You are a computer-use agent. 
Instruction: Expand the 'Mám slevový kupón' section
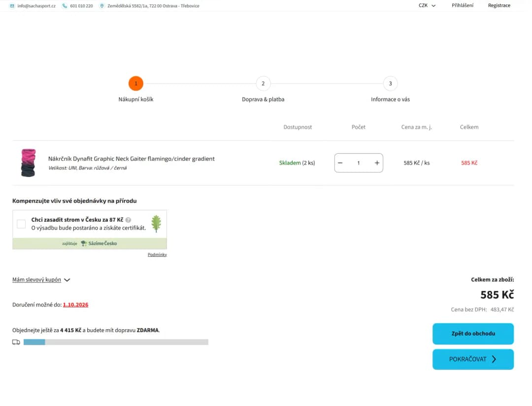click(x=41, y=280)
